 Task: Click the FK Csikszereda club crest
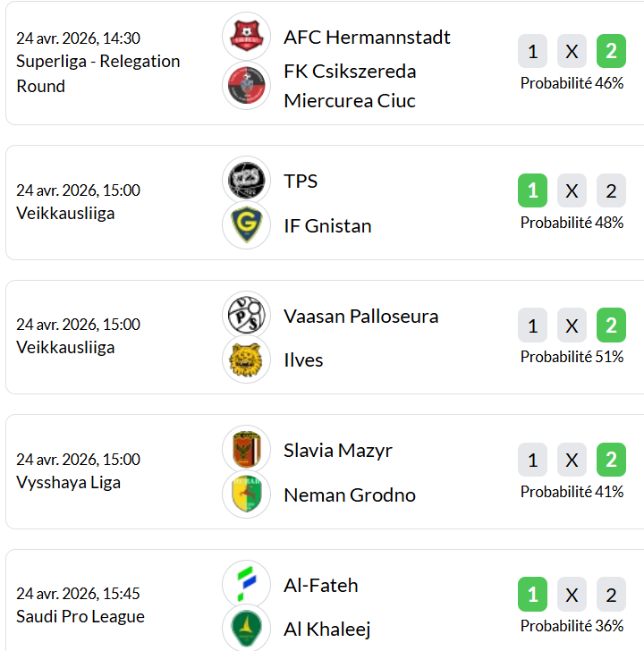(x=246, y=86)
